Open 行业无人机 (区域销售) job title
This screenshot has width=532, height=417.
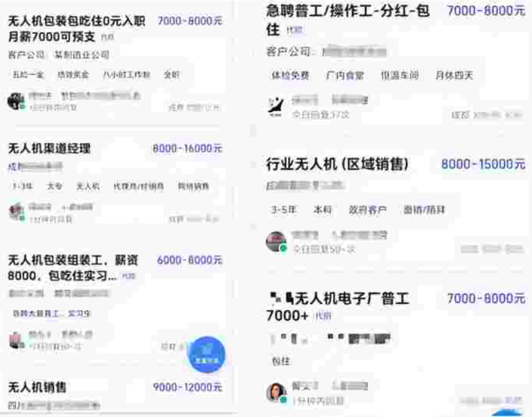tap(338, 164)
